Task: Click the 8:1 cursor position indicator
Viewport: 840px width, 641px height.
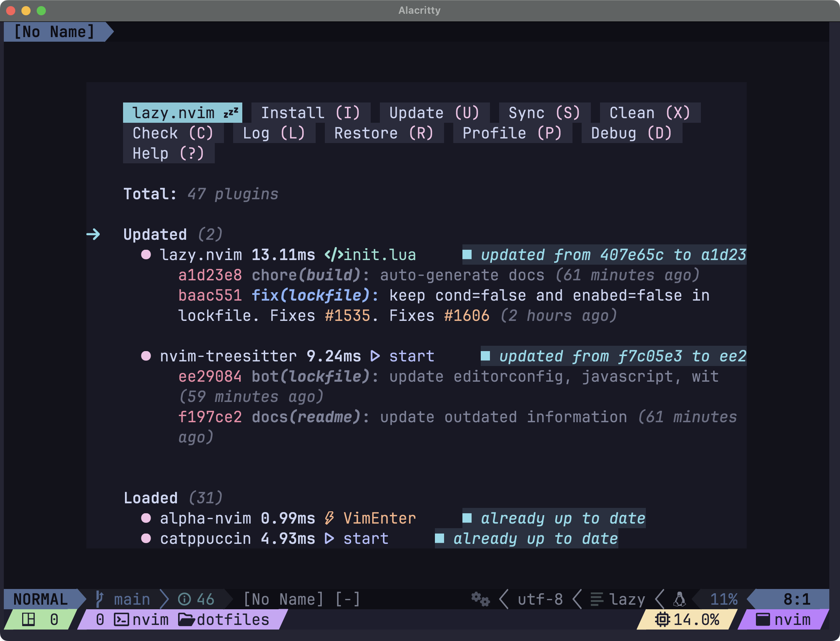Action: click(x=797, y=599)
